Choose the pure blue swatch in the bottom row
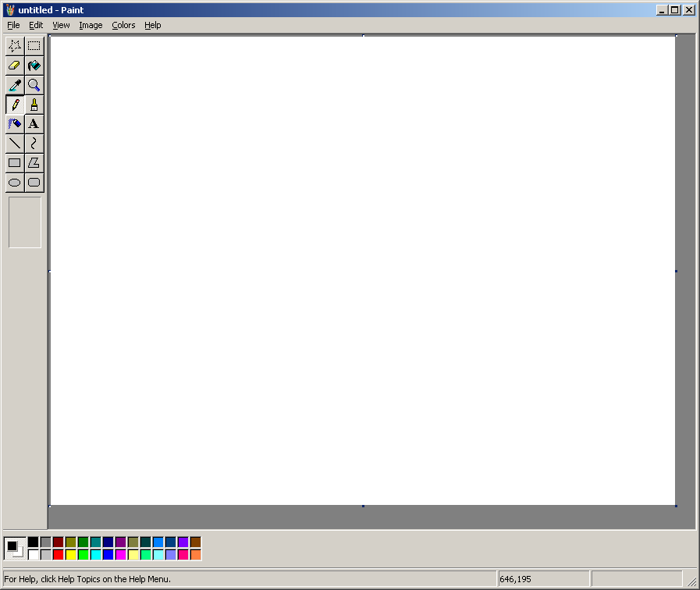This screenshot has height=590, width=700. [108, 555]
